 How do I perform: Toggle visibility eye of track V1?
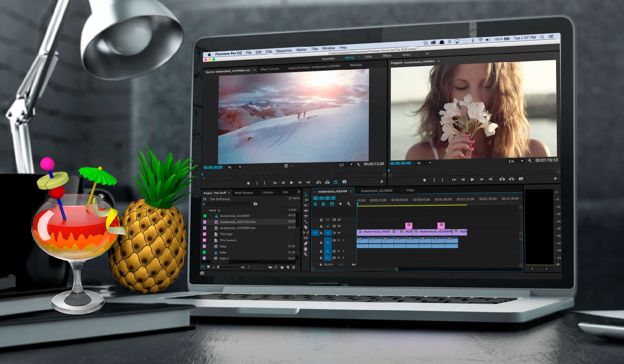click(x=339, y=233)
